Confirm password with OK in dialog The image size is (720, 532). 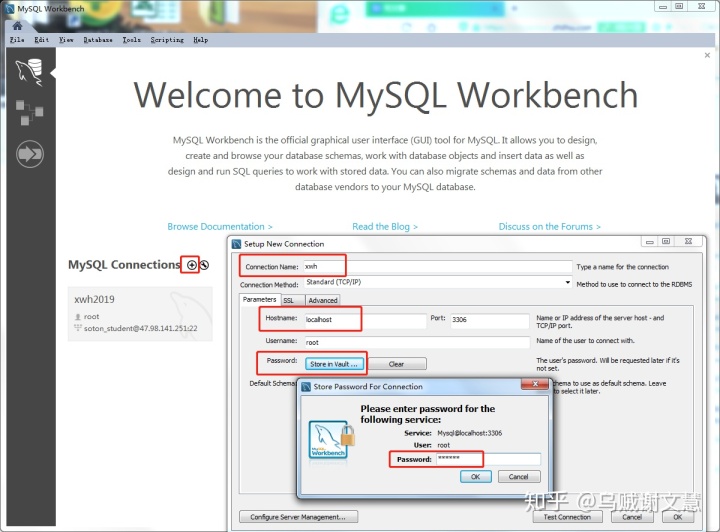[476, 476]
